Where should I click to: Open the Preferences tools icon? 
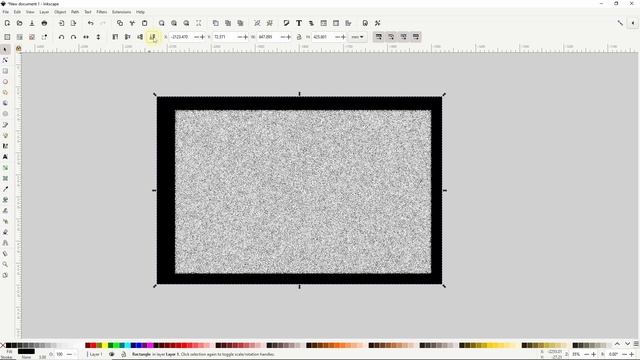(x=378, y=23)
